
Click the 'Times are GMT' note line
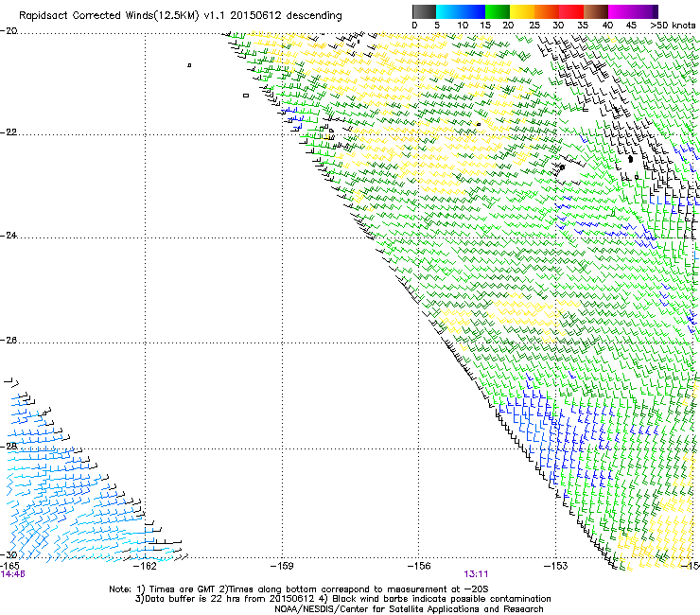(x=299, y=589)
